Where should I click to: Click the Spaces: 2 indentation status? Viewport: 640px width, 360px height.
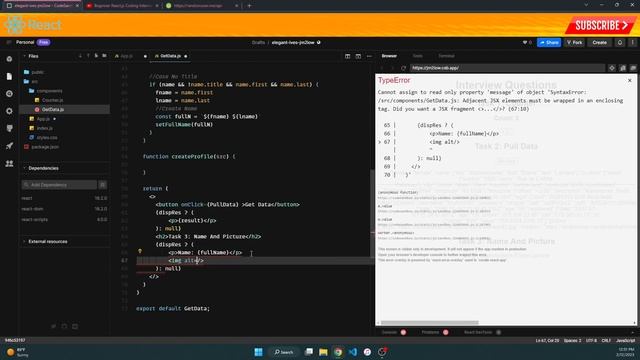[572, 340]
